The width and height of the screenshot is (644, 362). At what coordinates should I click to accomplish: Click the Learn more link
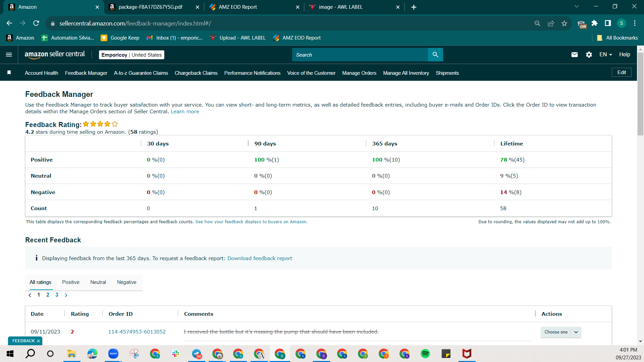(x=185, y=112)
